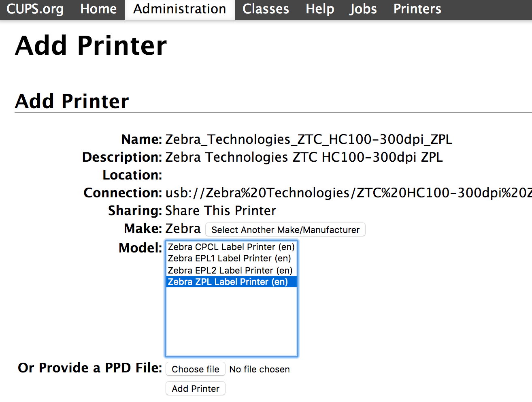This screenshot has height=402, width=532.
Task: Click empty area of the Model list box
Action: pos(231,322)
